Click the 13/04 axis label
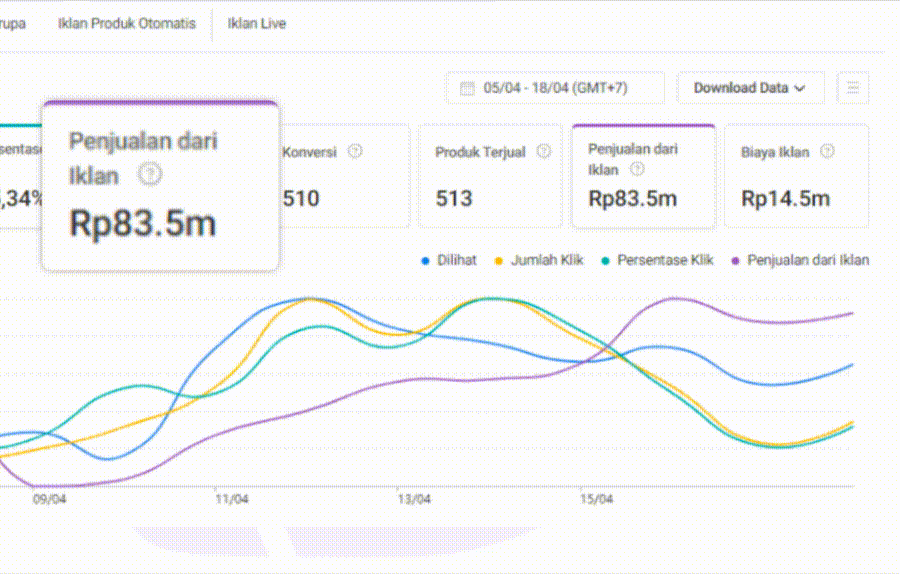Screen dimensions: 900x574 tap(414, 499)
